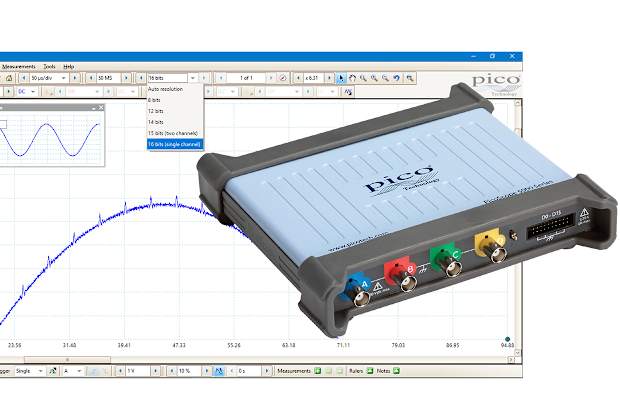Screen dimensions: 620x413
Task: Click the zoom to full view icon
Action: coord(410,78)
